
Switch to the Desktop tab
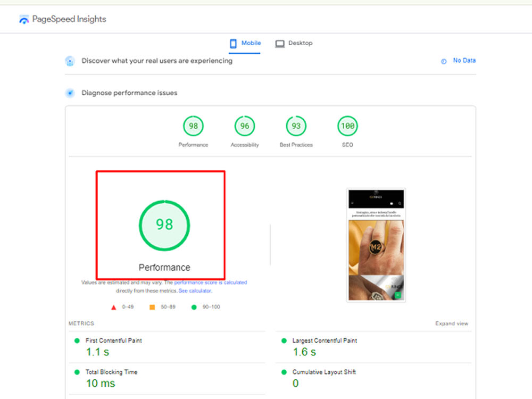pyautogui.click(x=294, y=44)
